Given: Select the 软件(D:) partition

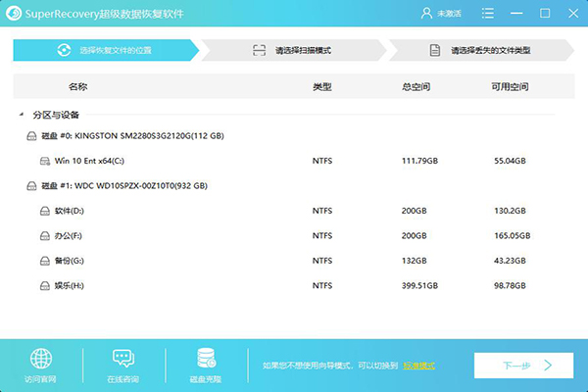Looking at the screenshot, I should [x=70, y=211].
